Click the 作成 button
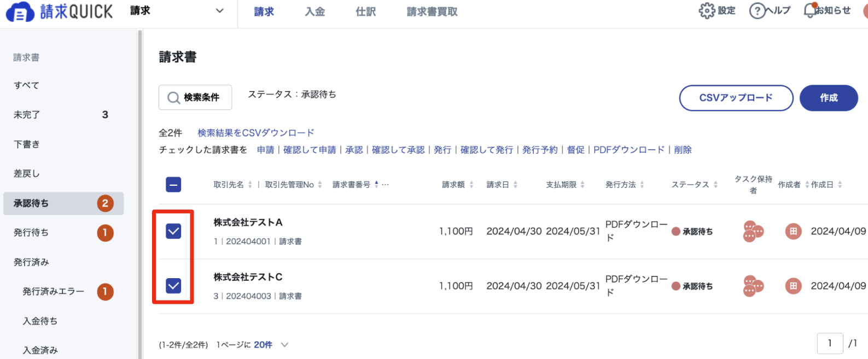The width and height of the screenshot is (868, 359). [829, 98]
